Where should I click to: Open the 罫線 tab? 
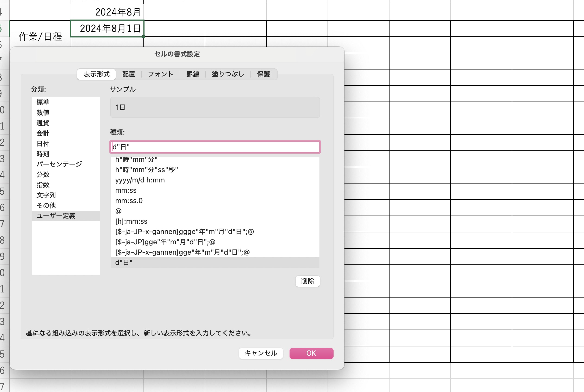[193, 74]
